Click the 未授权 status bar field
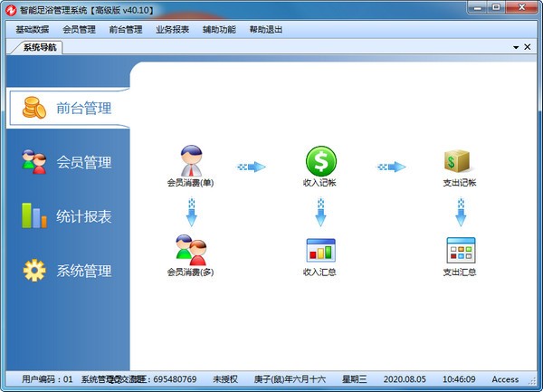This screenshot has height=392, width=543. (224, 379)
